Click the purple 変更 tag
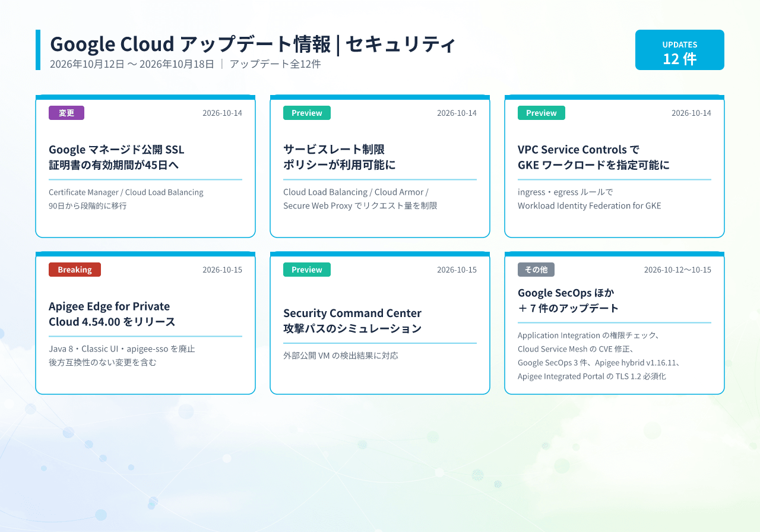The height and width of the screenshot is (532, 760). (x=66, y=113)
